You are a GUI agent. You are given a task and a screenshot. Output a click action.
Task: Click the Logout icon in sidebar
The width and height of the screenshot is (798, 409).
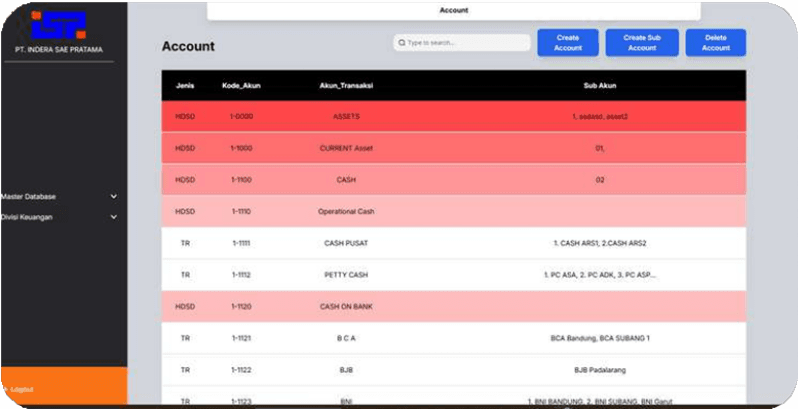click(x=6, y=389)
